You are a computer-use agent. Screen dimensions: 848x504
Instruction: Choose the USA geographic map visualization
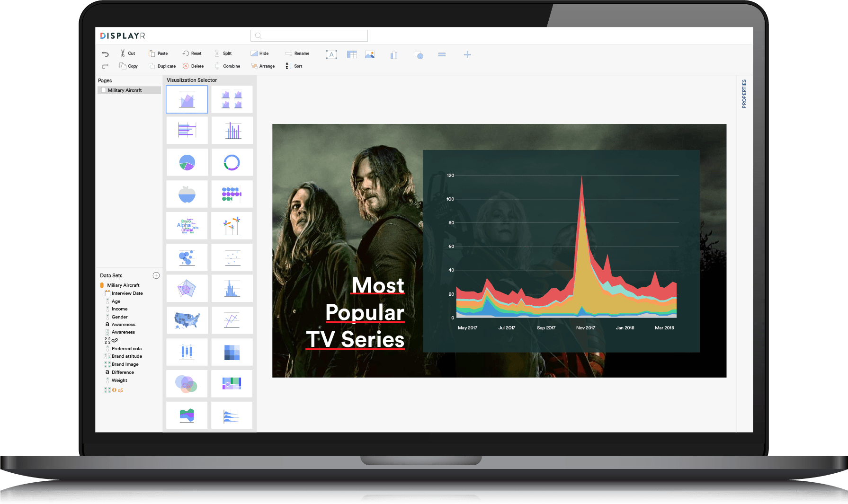(187, 320)
